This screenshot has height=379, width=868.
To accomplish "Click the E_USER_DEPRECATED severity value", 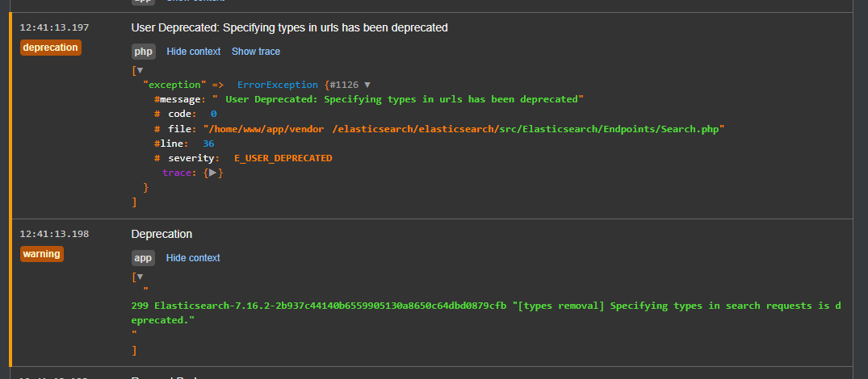I will coord(283,158).
